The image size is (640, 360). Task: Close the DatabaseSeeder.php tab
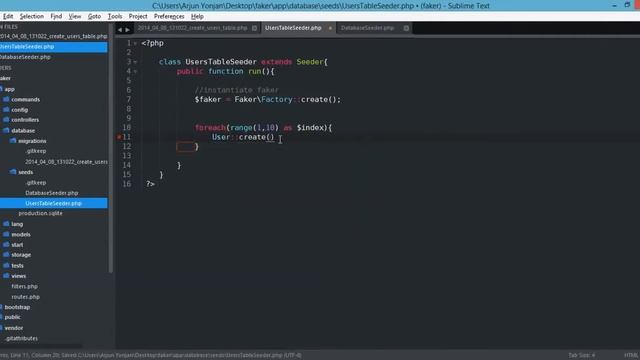[406, 28]
